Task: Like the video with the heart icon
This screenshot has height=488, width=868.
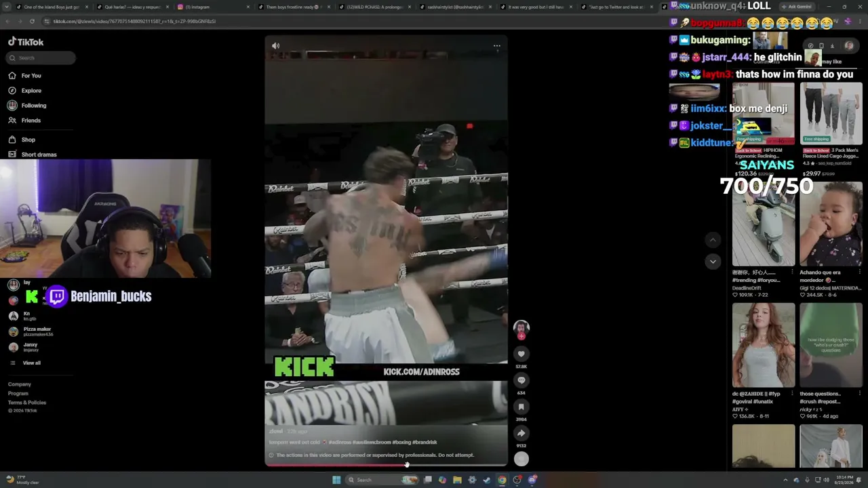Action: pyautogui.click(x=521, y=354)
